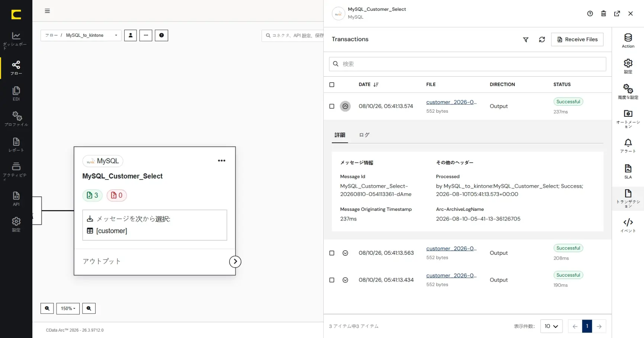The width and height of the screenshot is (644, 338).
Task: Check the 05:41:13.434 transaction row
Action: point(332,280)
